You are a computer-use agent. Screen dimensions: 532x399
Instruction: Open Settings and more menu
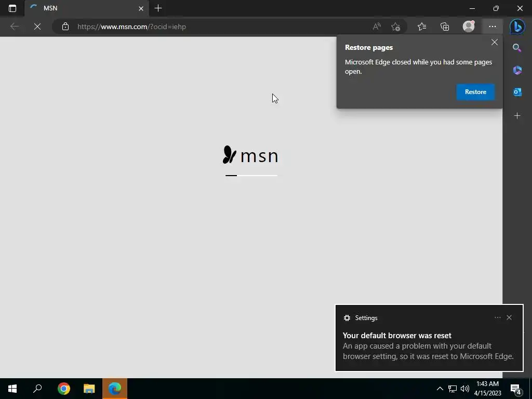coord(493,26)
